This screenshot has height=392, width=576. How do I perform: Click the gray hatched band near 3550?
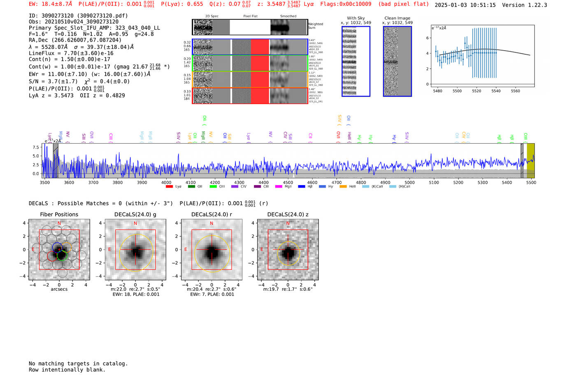(56, 160)
